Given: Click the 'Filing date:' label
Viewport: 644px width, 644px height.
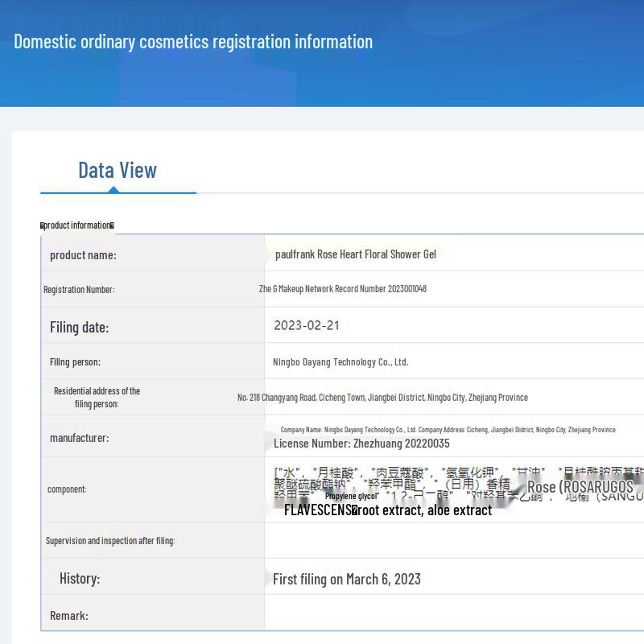Looking at the screenshot, I should pyautogui.click(x=79, y=327).
